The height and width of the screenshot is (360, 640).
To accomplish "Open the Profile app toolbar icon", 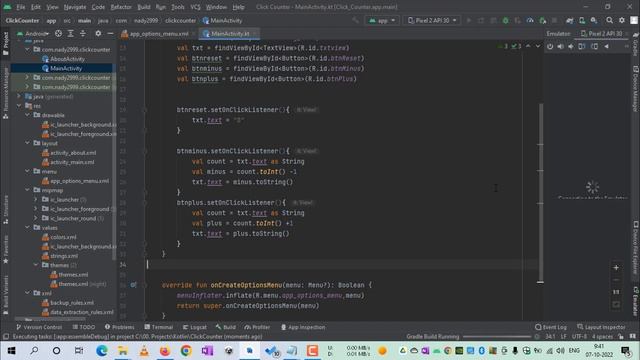I will pos(530,20).
